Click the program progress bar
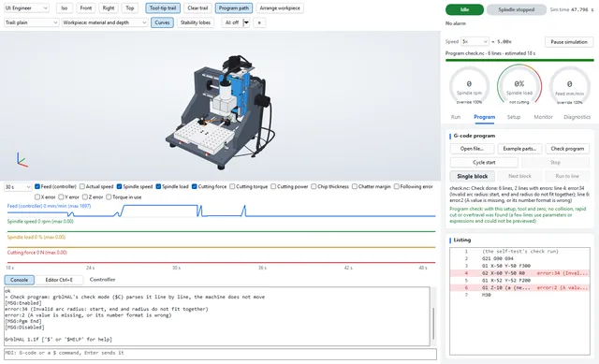 [519, 60]
